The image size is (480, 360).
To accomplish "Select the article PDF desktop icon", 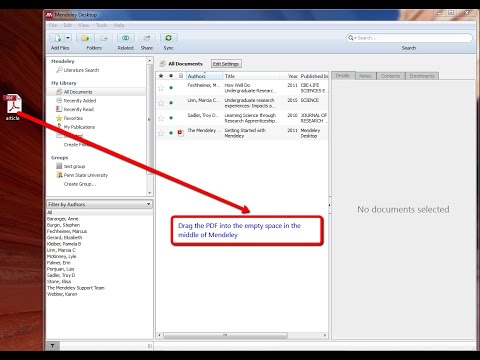I will pyautogui.click(x=13, y=107).
